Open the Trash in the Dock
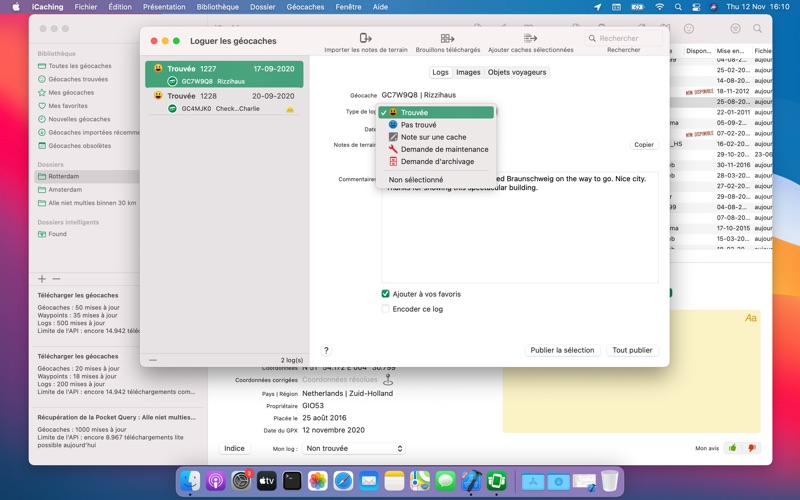This screenshot has width=800, height=500. coord(610,481)
